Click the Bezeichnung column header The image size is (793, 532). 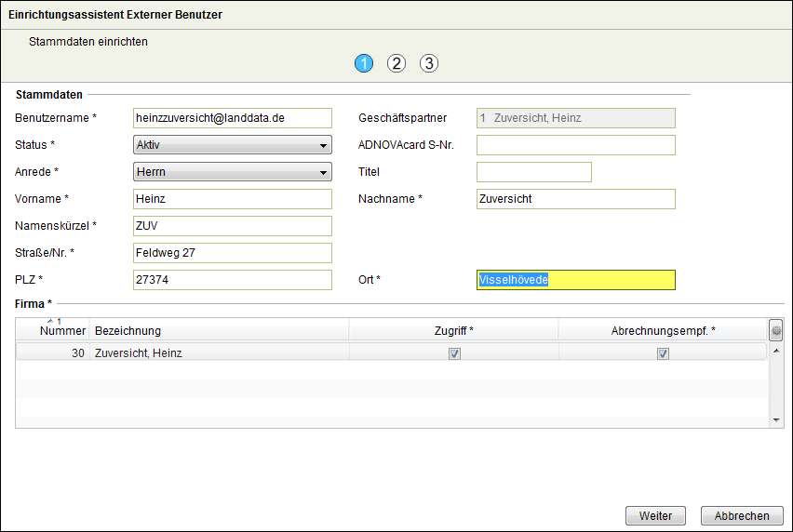[128, 331]
